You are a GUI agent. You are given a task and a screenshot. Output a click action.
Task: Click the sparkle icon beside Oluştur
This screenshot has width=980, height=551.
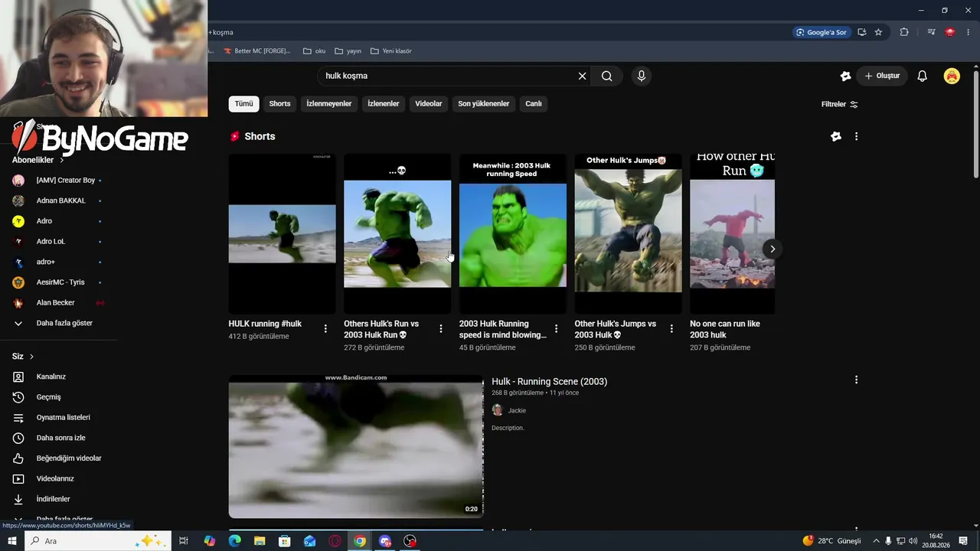pos(845,76)
